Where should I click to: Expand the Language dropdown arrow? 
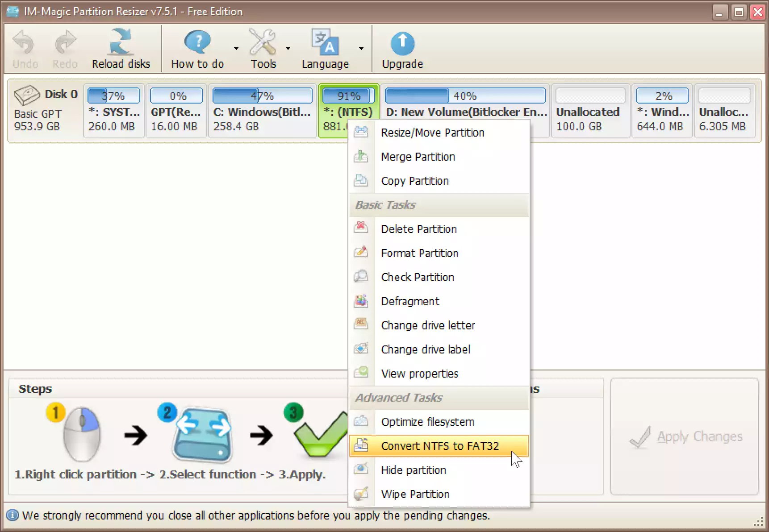(x=361, y=49)
